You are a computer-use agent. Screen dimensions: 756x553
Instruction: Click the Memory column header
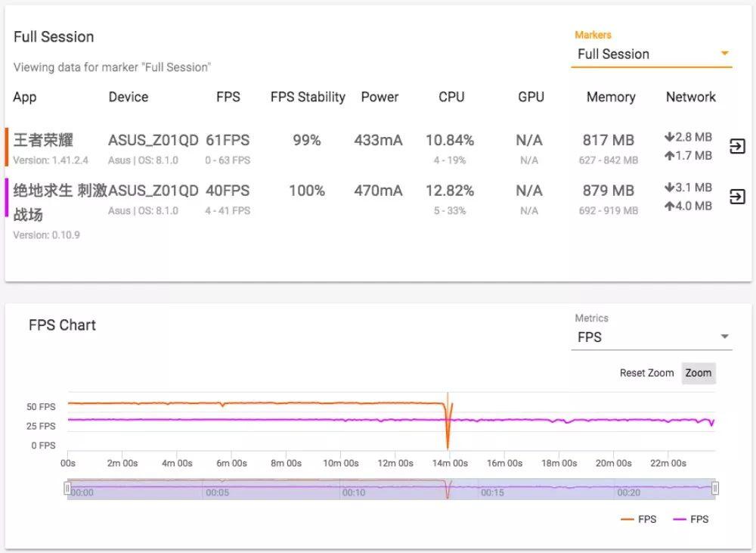611,97
